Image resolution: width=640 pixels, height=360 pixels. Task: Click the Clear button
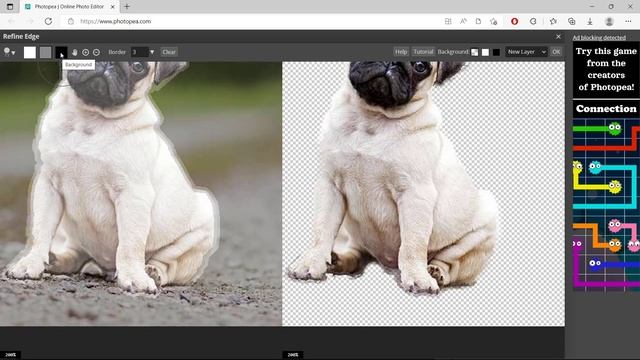[x=169, y=52]
